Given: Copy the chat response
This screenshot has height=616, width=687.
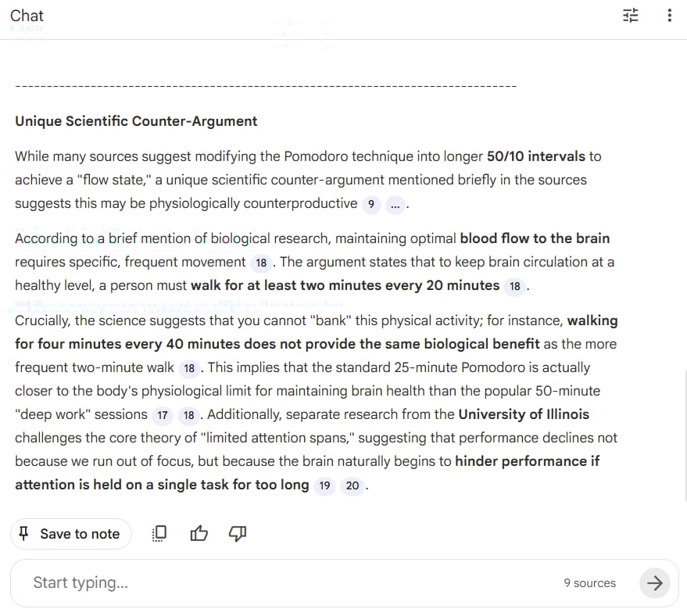Looking at the screenshot, I should (159, 533).
